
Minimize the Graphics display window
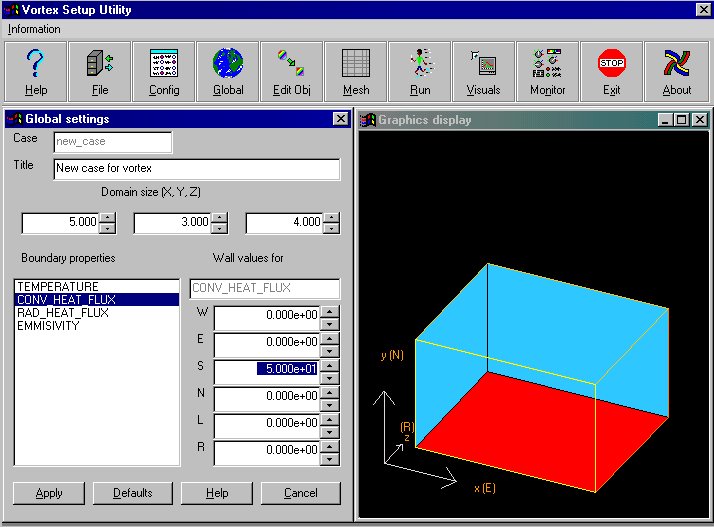click(x=665, y=120)
